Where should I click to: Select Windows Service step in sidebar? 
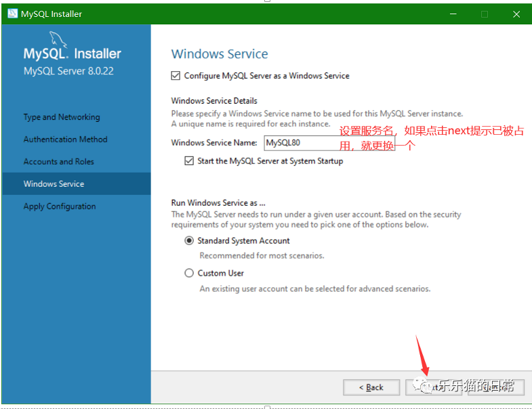77,184
